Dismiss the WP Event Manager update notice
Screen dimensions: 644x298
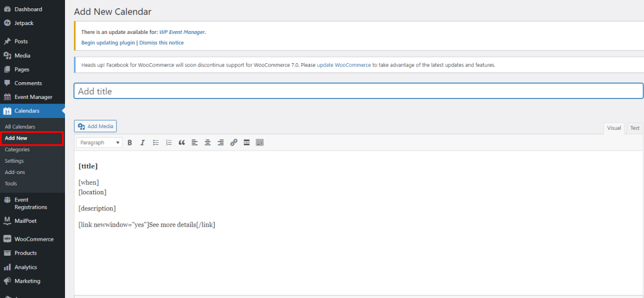162,43
